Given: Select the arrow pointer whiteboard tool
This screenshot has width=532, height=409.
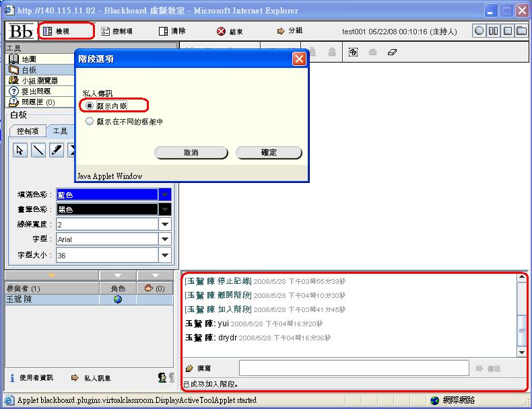Looking at the screenshot, I should pyautogui.click(x=20, y=150).
